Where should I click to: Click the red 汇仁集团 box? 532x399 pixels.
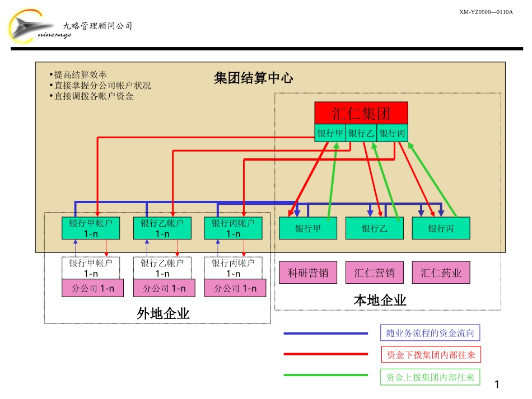pyautogui.click(x=361, y=113)
